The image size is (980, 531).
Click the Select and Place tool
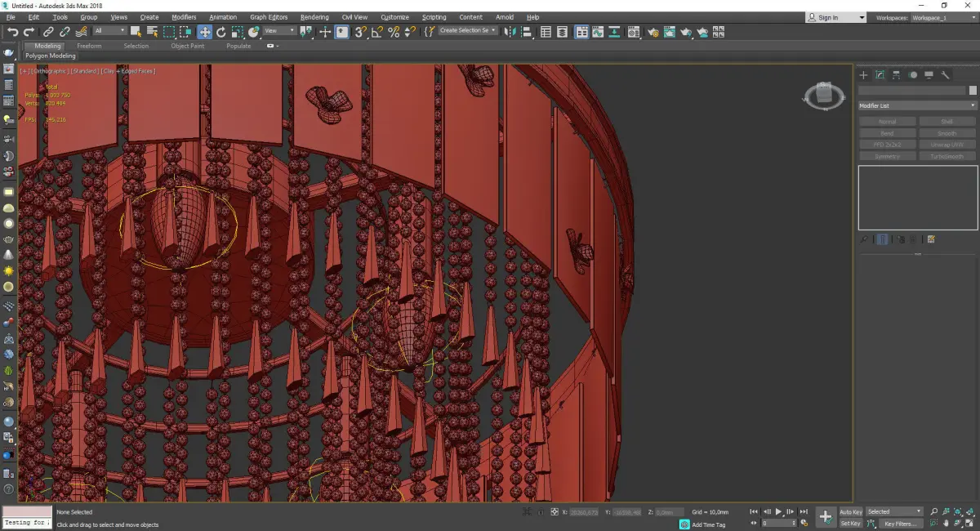click(x=254, y=32)
